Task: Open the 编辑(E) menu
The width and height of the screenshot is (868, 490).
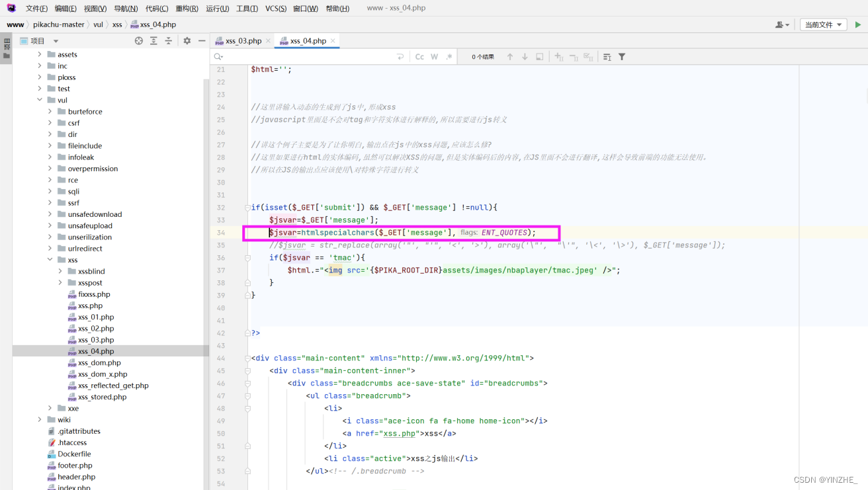Action: [66, 9]
